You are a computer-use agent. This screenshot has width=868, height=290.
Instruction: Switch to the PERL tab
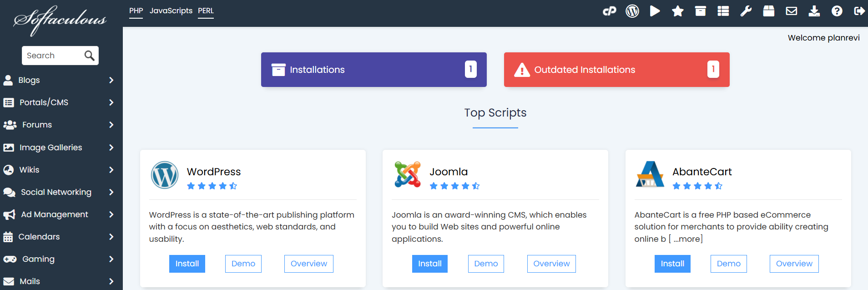coord(206,11)
